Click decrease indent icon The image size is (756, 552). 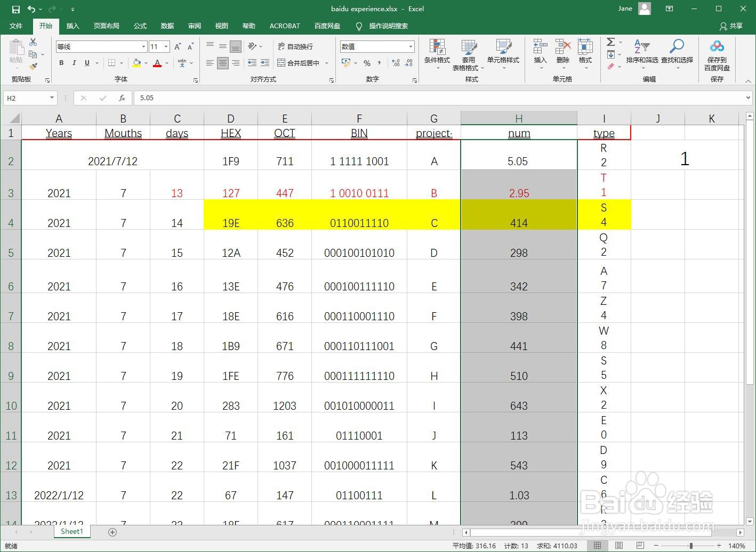252,63
